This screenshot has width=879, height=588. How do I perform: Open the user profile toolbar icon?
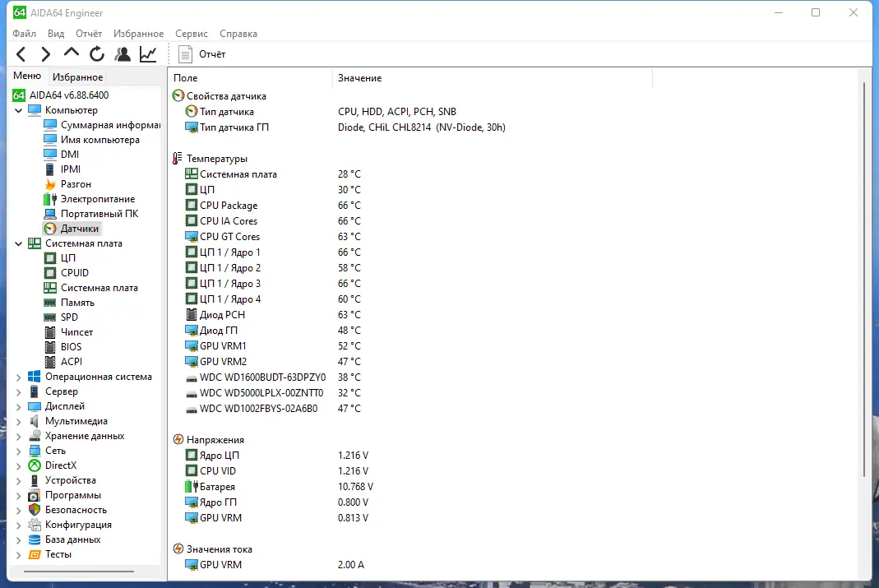(123, 54)
